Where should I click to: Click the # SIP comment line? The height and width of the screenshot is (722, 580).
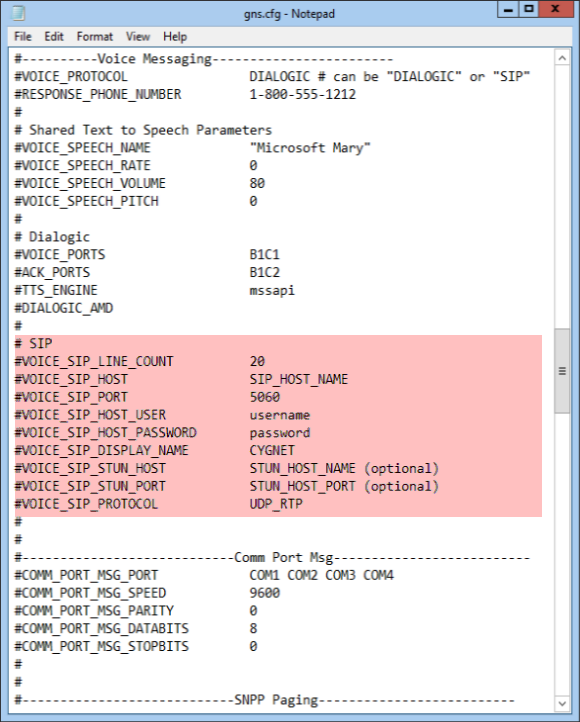33,344
